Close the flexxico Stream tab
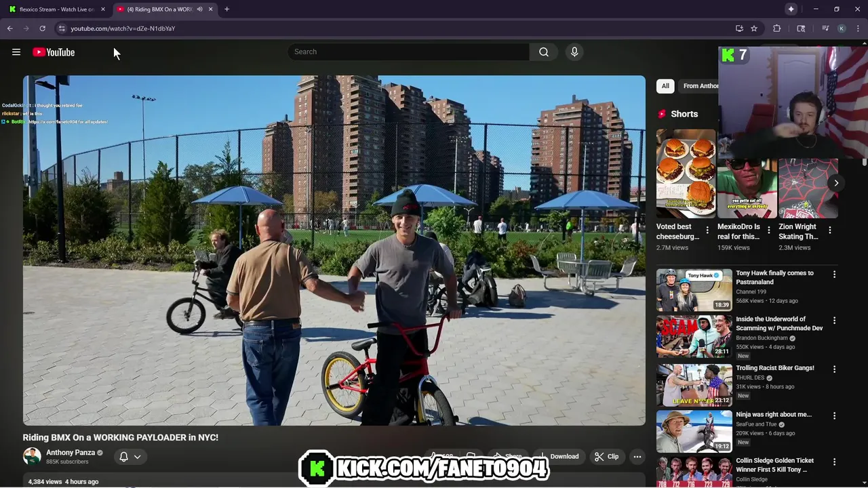 pos(103,9)
